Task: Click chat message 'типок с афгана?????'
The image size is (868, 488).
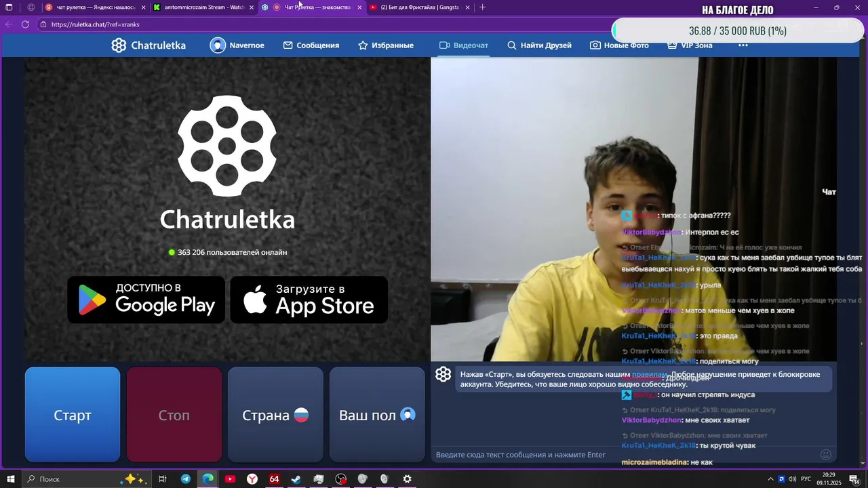Action: tap(696, 216)
